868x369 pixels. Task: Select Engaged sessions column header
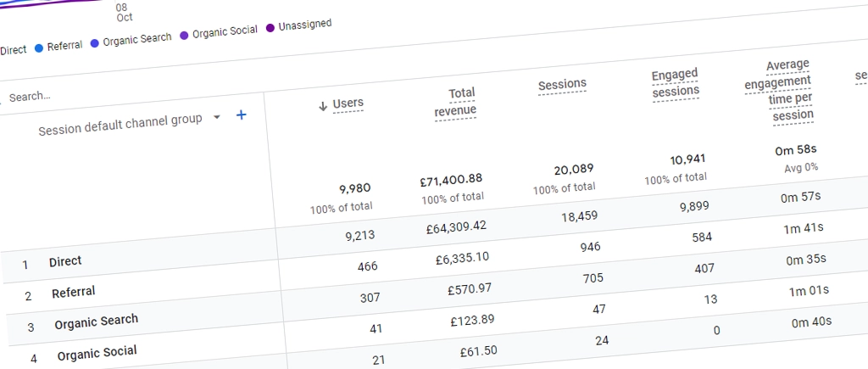point(675,83)
